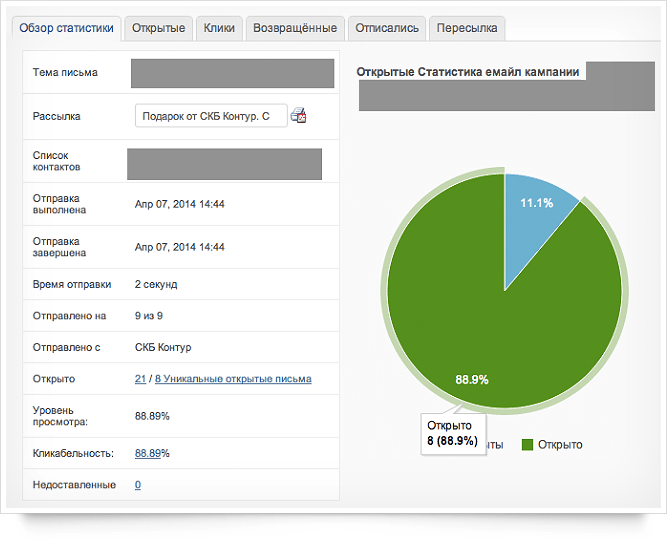
Task: Open the 0 undelivered link
Action: click(138, 485)
